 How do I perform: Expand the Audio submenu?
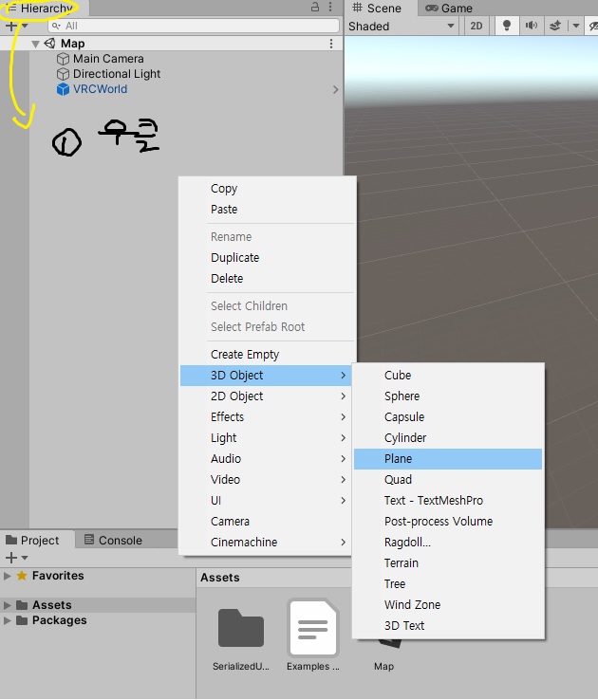point(266,459)
